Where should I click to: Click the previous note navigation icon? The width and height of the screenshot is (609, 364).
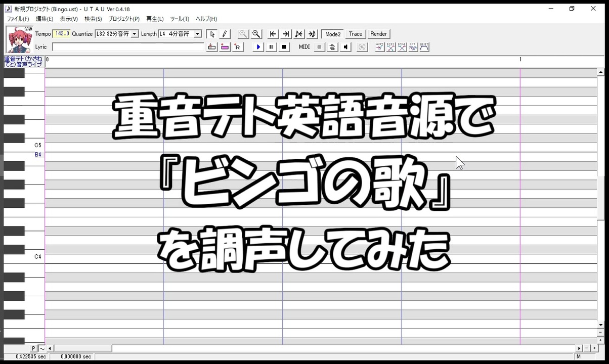pyautogui.click(x=299, y=34)
